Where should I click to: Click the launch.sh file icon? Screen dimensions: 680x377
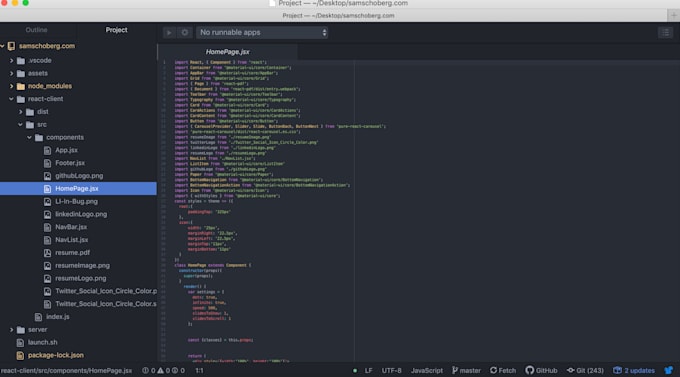click(20, 342)
